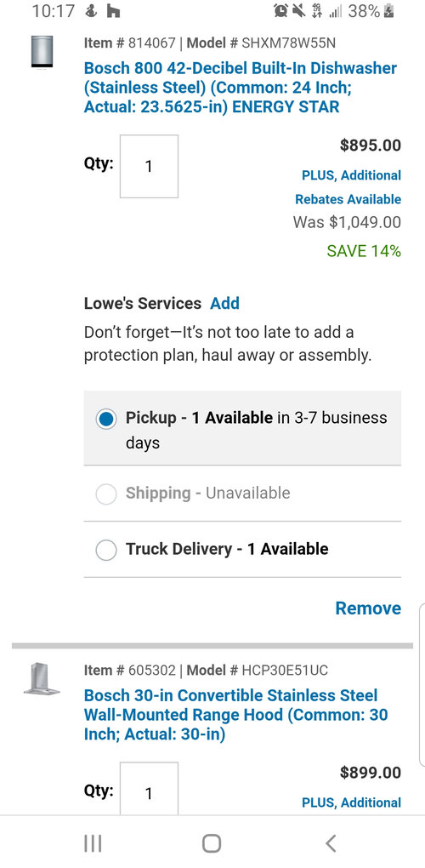Open the Bosch dishwasher product thumbnail
Viewport: 425px width, 868px height.
42,53
